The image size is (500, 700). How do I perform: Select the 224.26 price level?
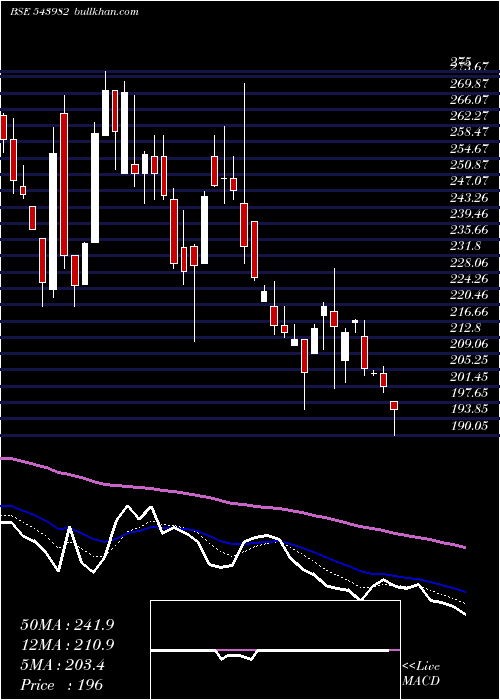[470, 279]
